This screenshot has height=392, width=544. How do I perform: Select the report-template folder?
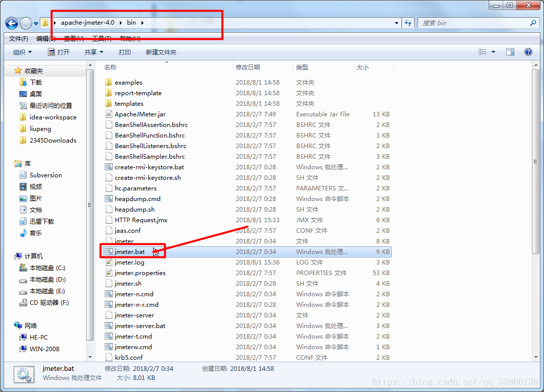[x=138, y=93]
